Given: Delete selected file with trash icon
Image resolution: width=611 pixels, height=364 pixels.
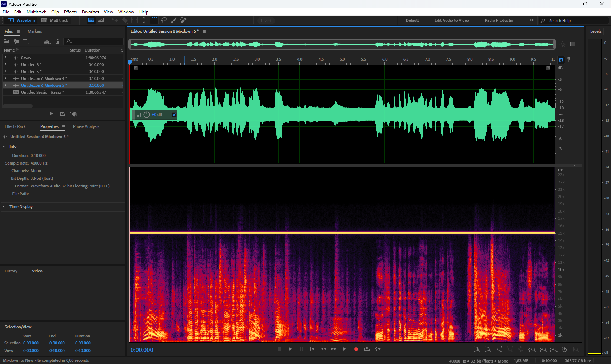Looking at the screenshot, I should (x=57, y=41).
